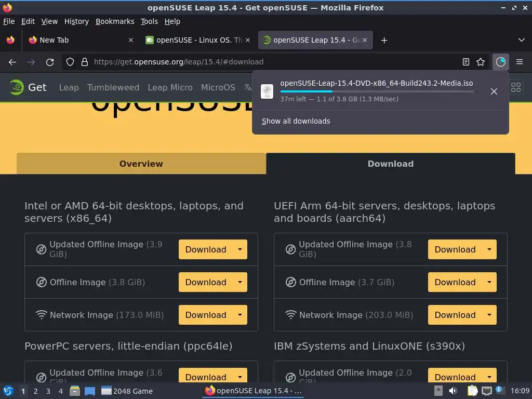This screenshot has width=532, height=399.
Task: Open the removable media tray icon
Action: [438, 391]
